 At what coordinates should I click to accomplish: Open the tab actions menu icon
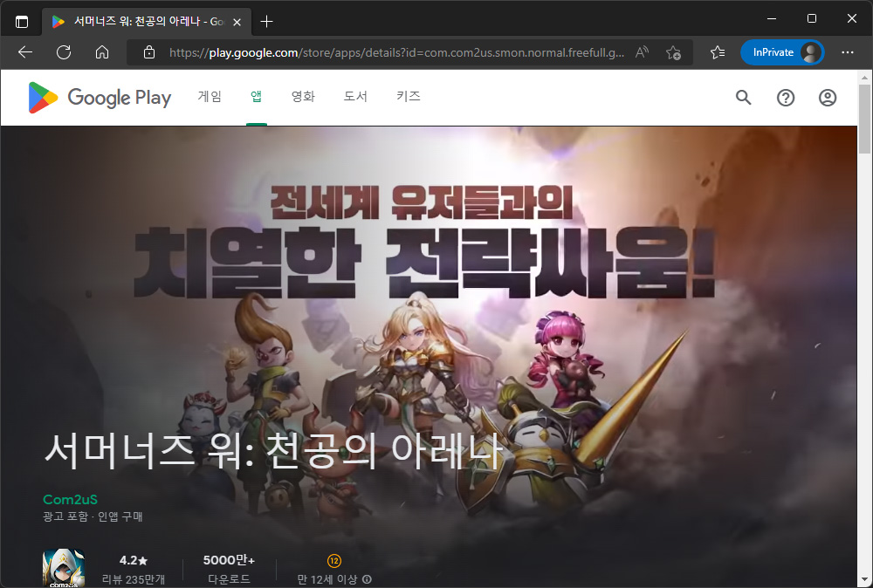(22, 22)
